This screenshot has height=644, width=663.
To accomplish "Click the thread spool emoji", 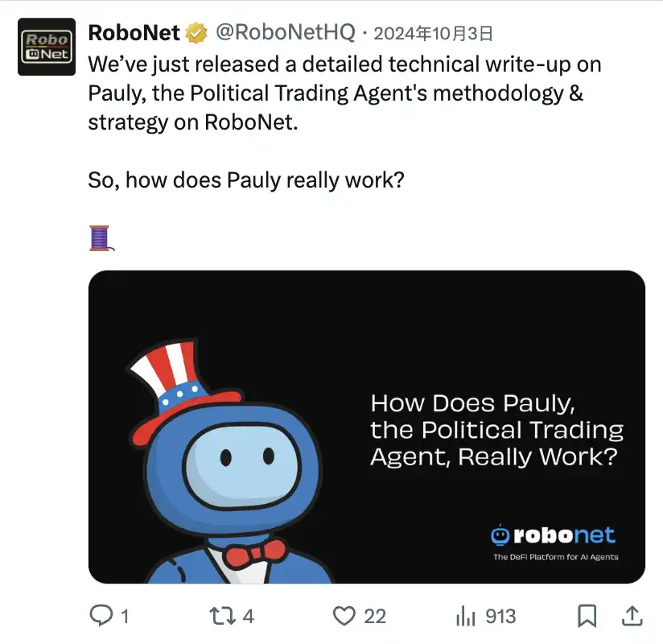I will click(99, 237).
